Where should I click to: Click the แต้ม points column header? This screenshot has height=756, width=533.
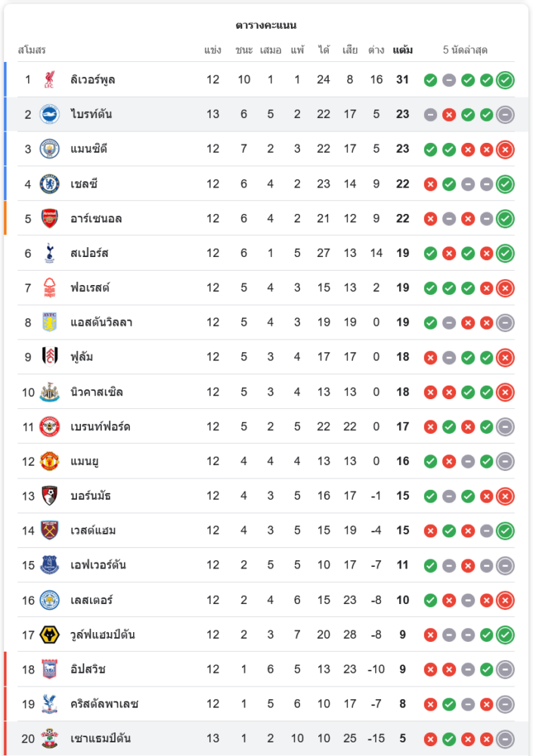click(403, 51)
